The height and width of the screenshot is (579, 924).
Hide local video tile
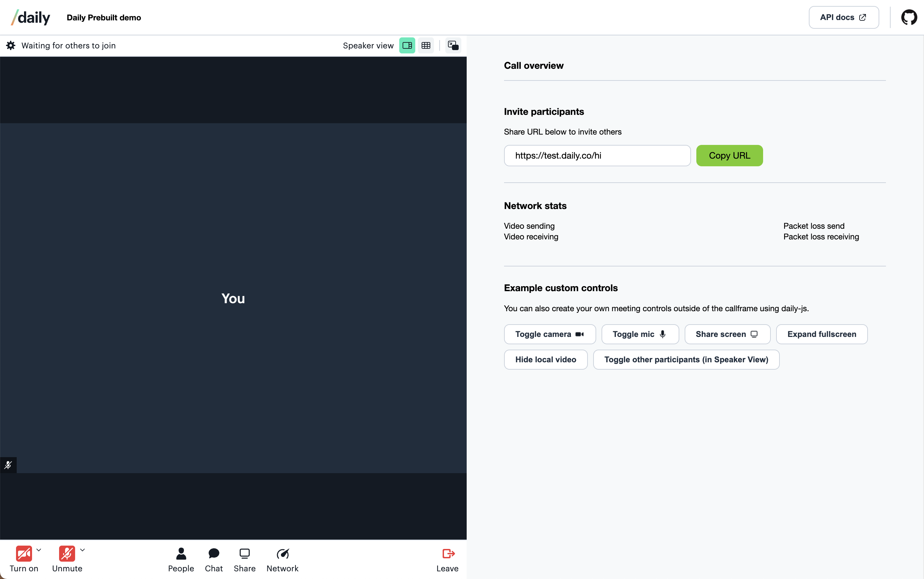(x=546, y=360)
